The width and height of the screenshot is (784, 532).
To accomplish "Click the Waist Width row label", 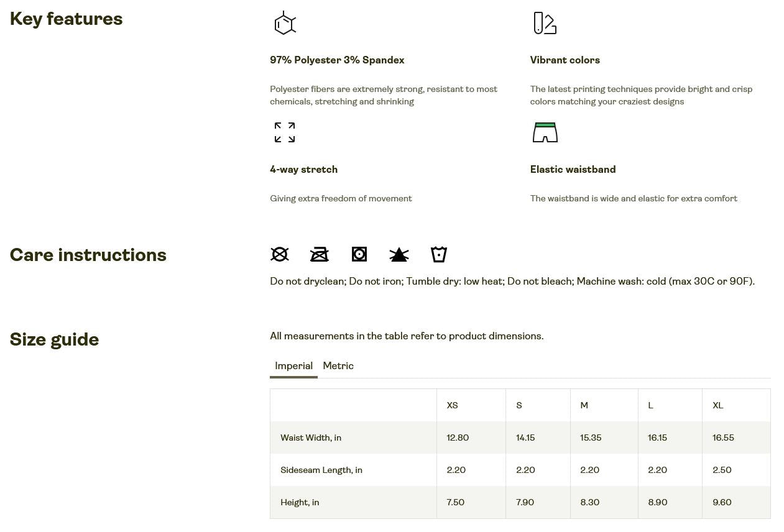I will pos(311,438).
